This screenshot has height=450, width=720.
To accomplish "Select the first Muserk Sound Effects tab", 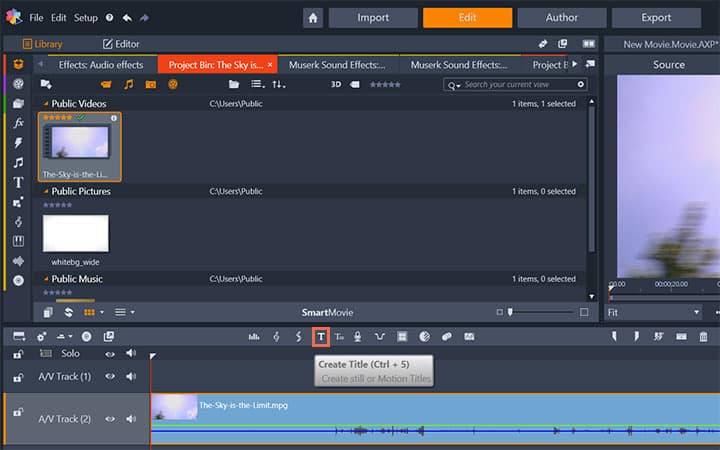I will point(338,65).
